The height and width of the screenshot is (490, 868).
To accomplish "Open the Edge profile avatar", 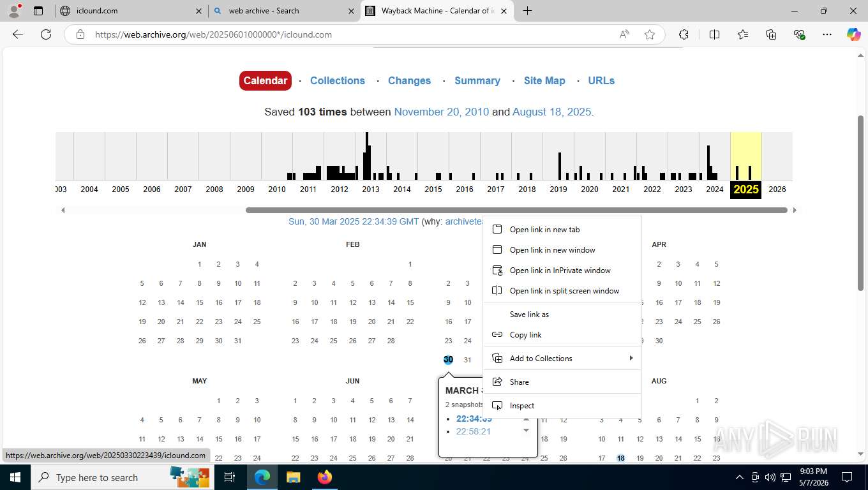I will [14, 10].
